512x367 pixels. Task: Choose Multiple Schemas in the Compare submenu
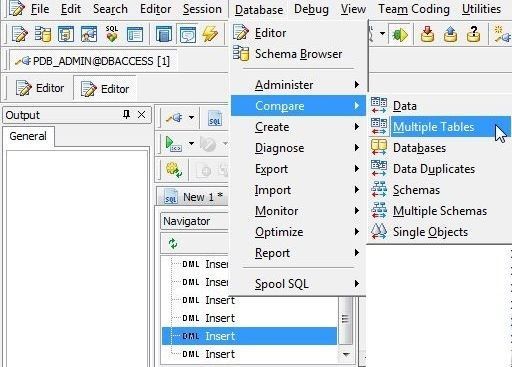coord(440,211)
